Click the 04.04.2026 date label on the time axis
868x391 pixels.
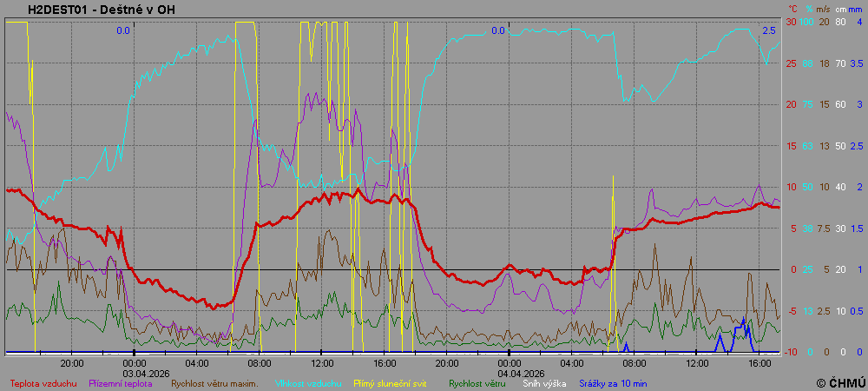click(510, 372)
